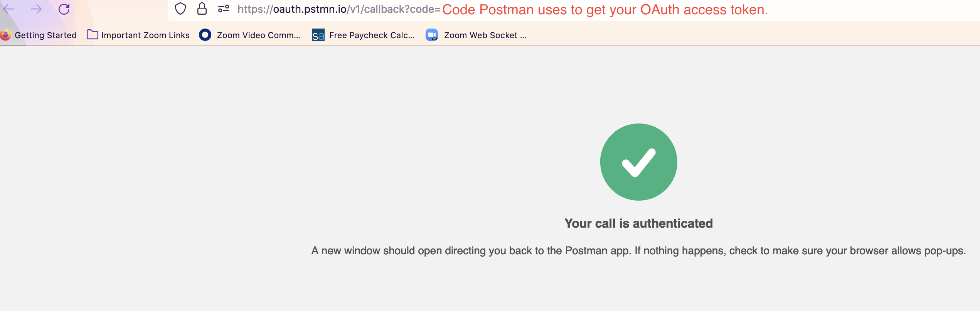980x311 pixels.
Task: Go back to the previous page
Action: point(8,9)
